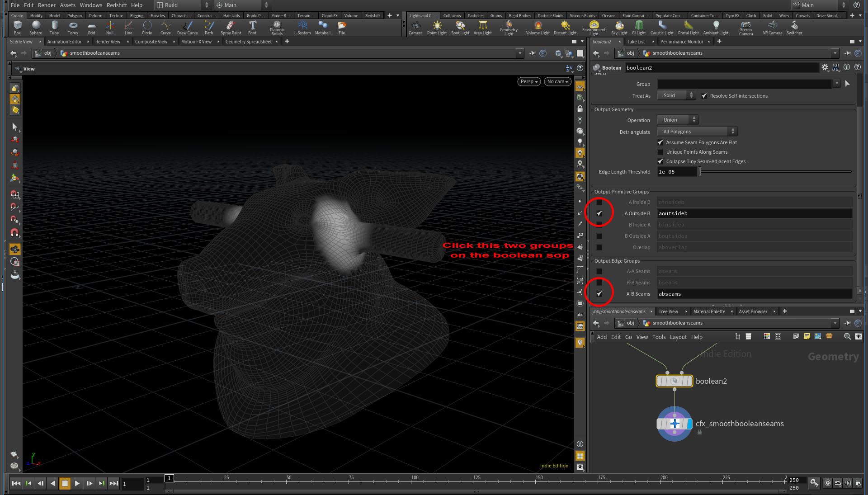This screenshot has height=495, width=868.
Task: Switch to the Geometry Spreadsheet tab
Action: (248, 42)
